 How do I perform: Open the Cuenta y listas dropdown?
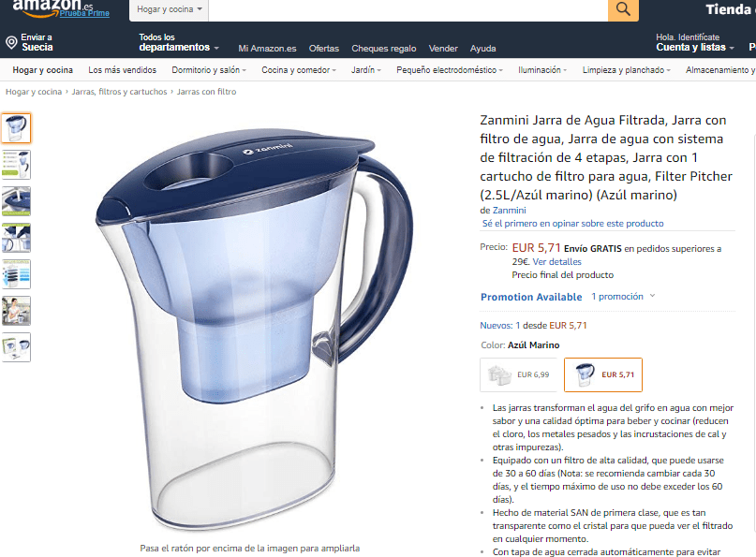[695, 42]
